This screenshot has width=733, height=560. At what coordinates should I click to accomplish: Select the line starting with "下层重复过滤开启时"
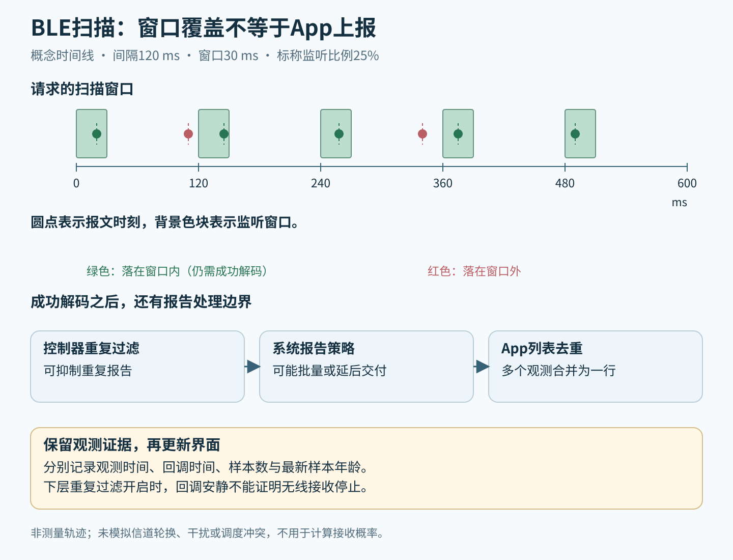point(206,487)
